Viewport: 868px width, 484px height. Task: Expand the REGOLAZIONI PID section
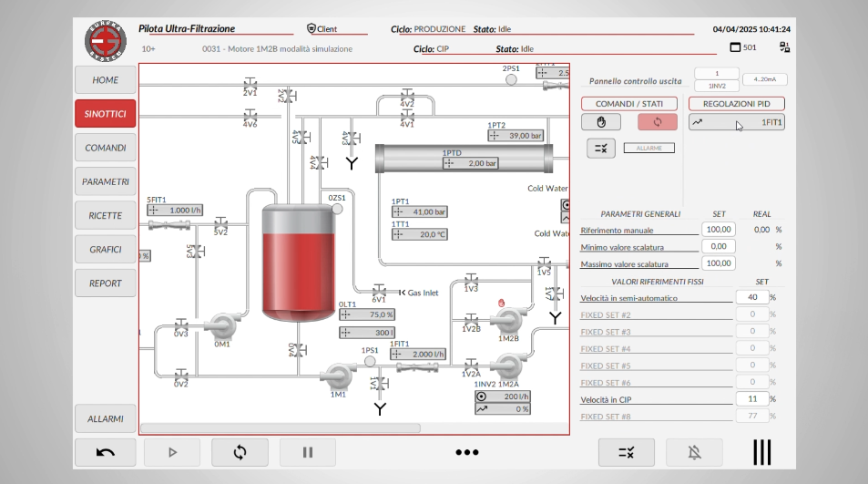tap(736, 104)
